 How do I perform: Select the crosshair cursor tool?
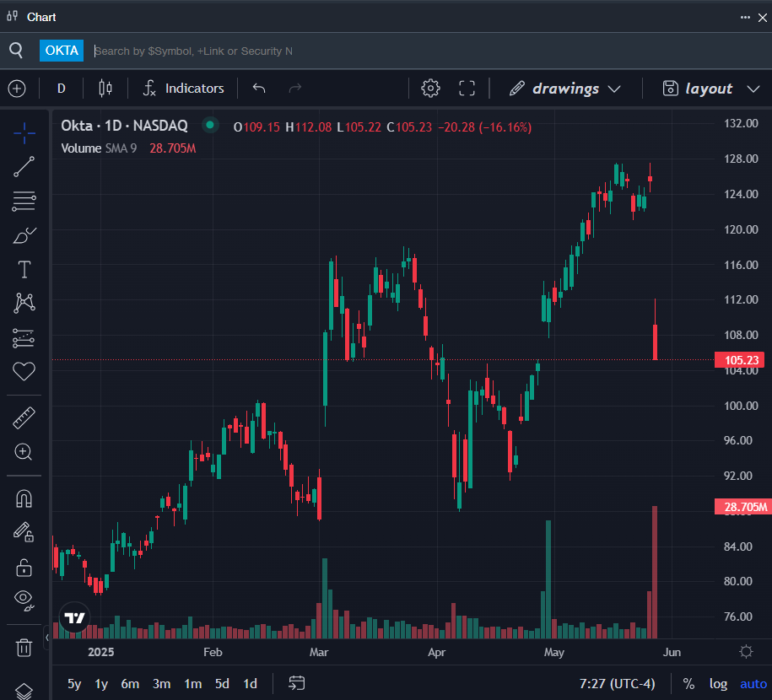point(24,133)
